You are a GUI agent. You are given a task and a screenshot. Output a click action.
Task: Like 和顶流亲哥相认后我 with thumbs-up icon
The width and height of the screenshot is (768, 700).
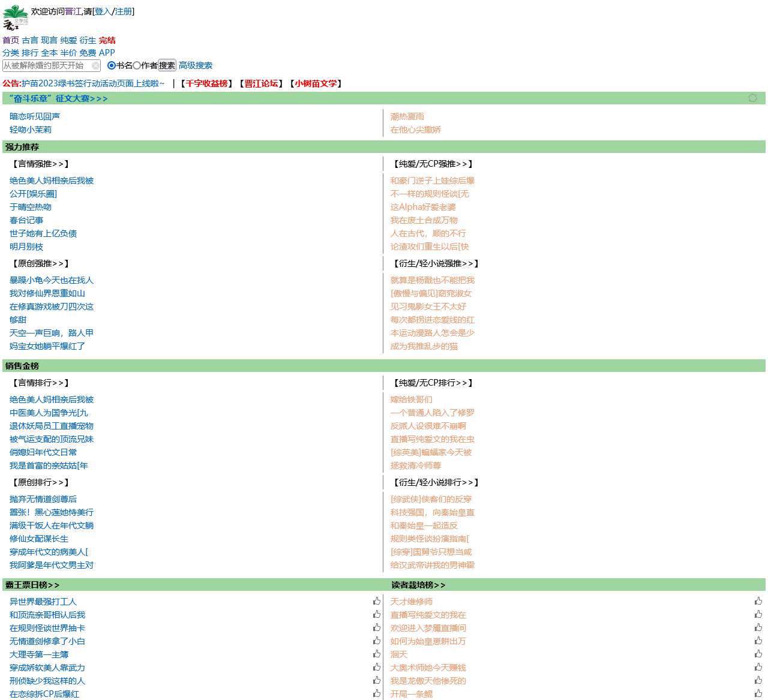[376, 614]
